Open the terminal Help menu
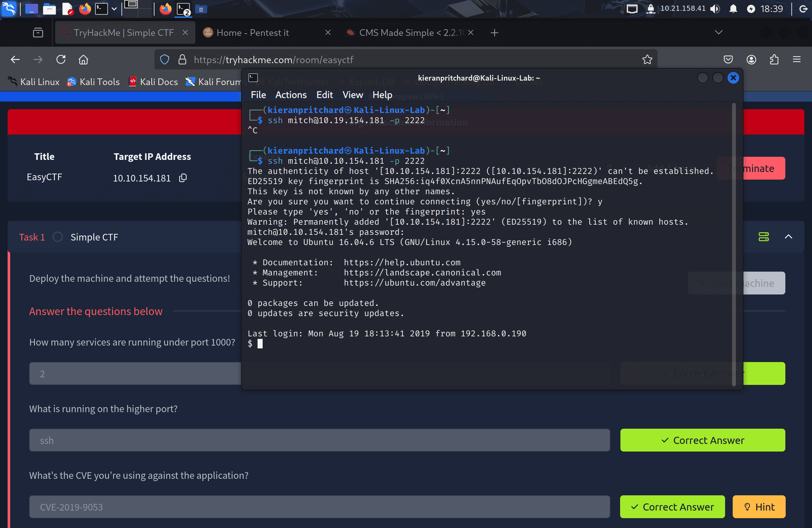 tap(382, 95)
